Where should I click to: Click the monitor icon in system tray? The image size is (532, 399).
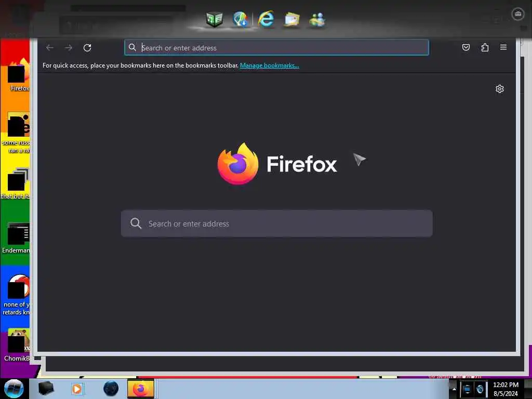click(x=467, y=389)
